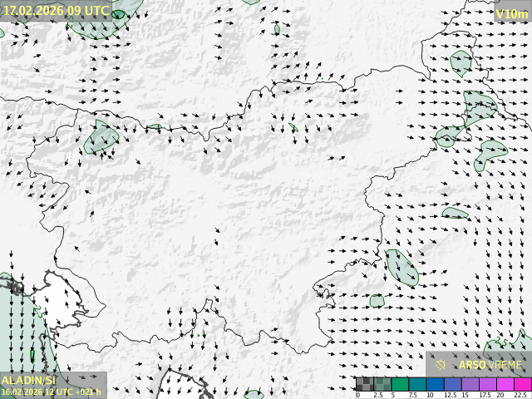Select the checkered green 2.5 legend swatch
Screen dimensions: 532x399
(382, 384)
